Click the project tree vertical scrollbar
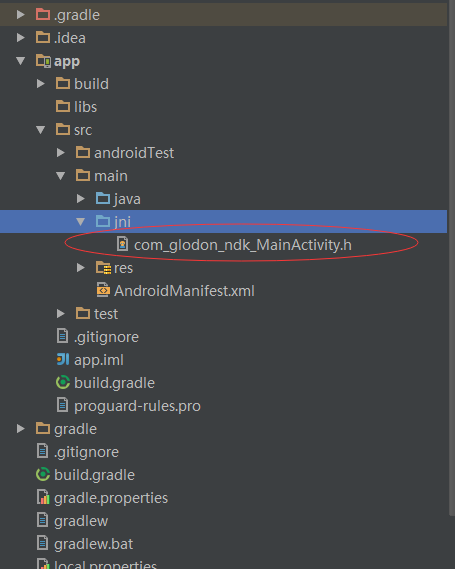 tap(452, 258)
